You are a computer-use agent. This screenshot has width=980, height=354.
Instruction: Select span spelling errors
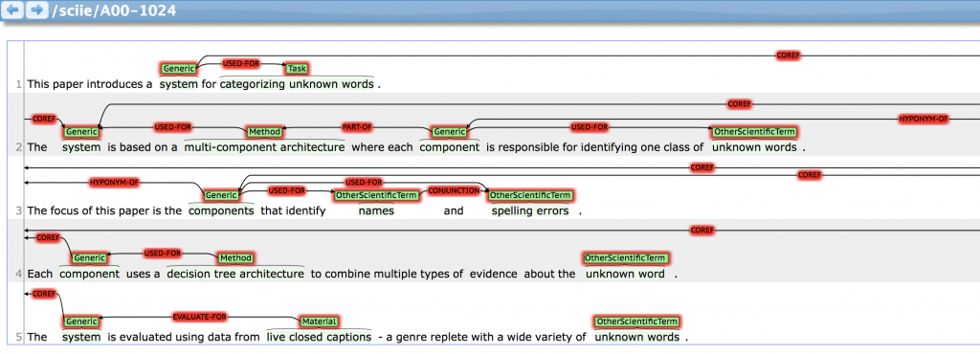coord(530,210)
